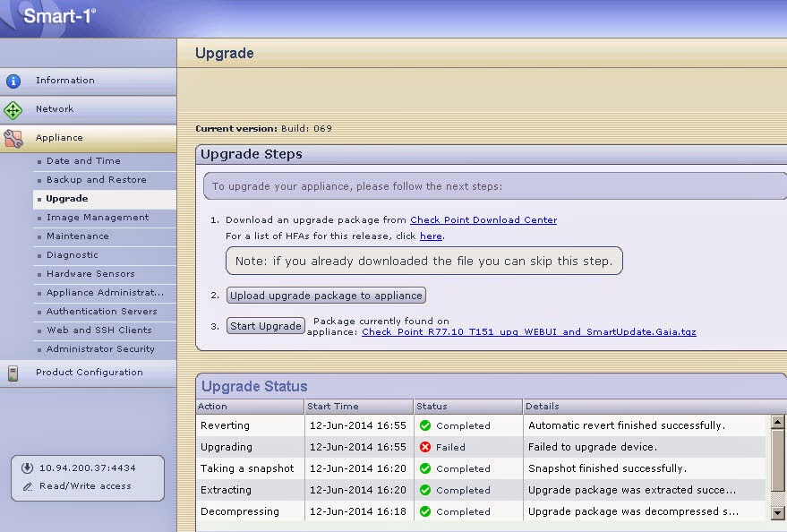This screenshot has width=787, height=532.
Task: Click '12-Jun-2014 16:18' start time cell
Action: 358,511
